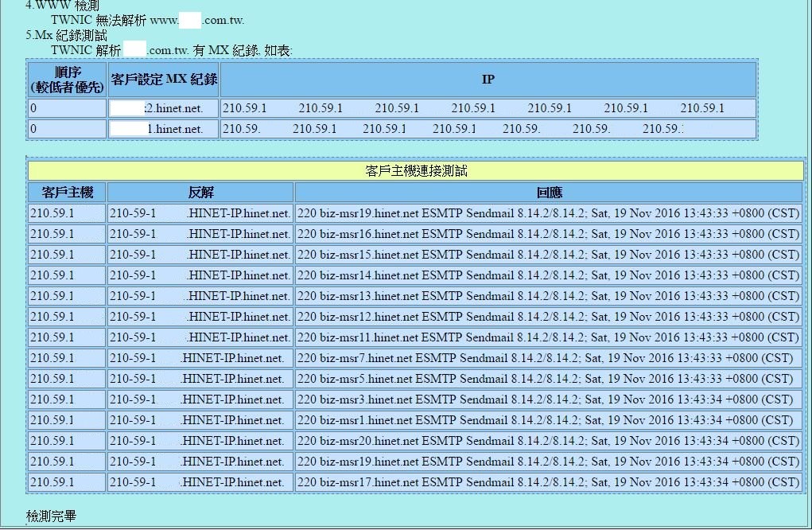812x530 pixels.
Task: Select the MX record ending '2.hinet.net.'
Action: (x=164, y=108)
